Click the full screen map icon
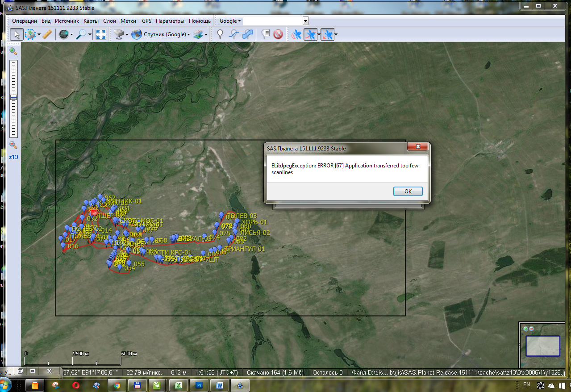 (x=101, y=34)
